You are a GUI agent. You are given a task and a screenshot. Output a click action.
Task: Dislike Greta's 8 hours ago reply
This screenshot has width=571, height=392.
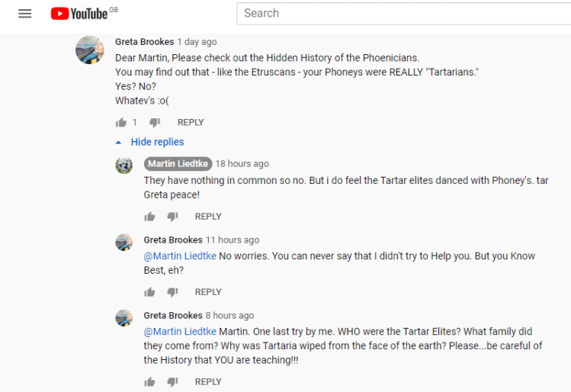point(172,382)
